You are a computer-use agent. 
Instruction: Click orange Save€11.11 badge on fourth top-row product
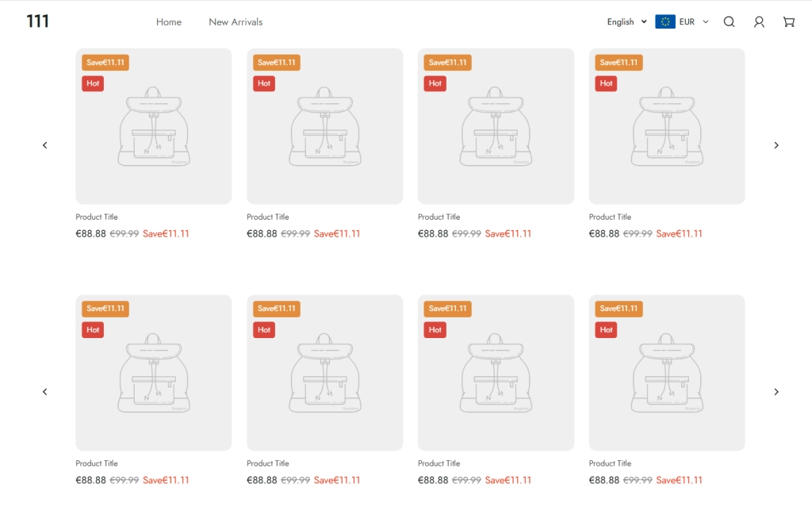[619, 63]
